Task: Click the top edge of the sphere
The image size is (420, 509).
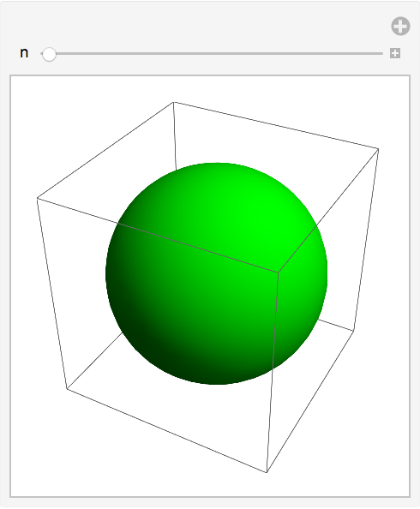Action: click(x=217, y=164)
